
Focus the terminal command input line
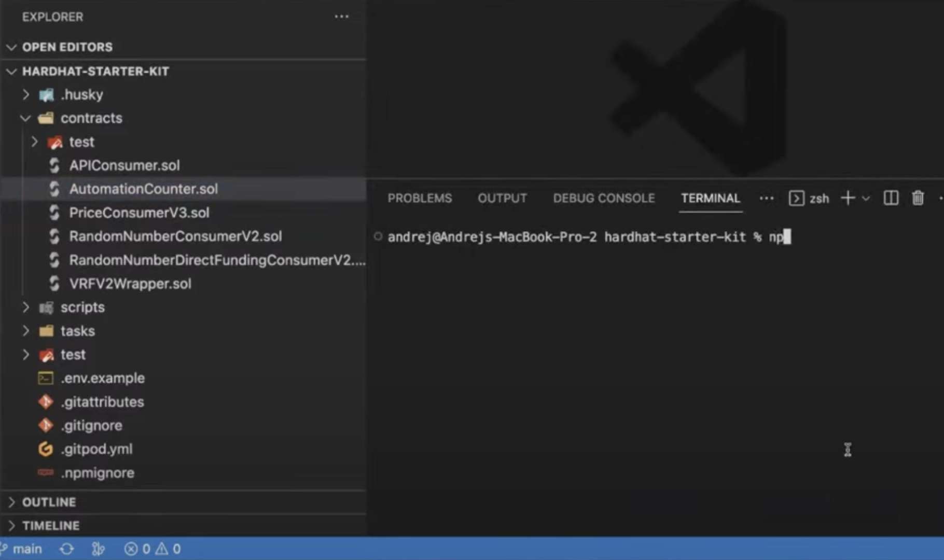tap(589, 237)
